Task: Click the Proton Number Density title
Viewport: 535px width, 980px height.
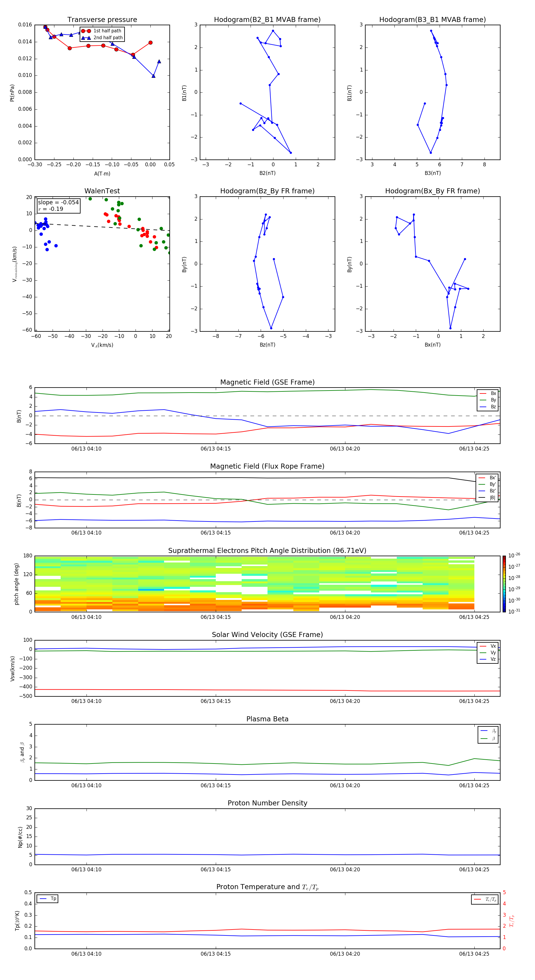Action: pyautogui.click(x=267, y=803)
